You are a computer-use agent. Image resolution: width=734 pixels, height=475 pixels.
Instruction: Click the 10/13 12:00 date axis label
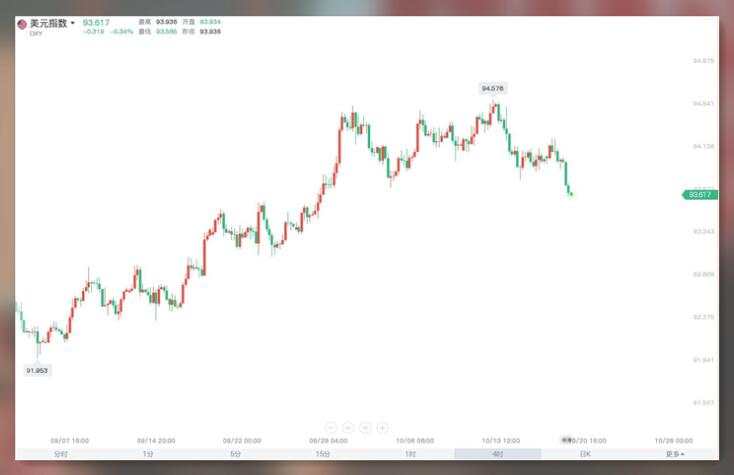click(501, 441)
